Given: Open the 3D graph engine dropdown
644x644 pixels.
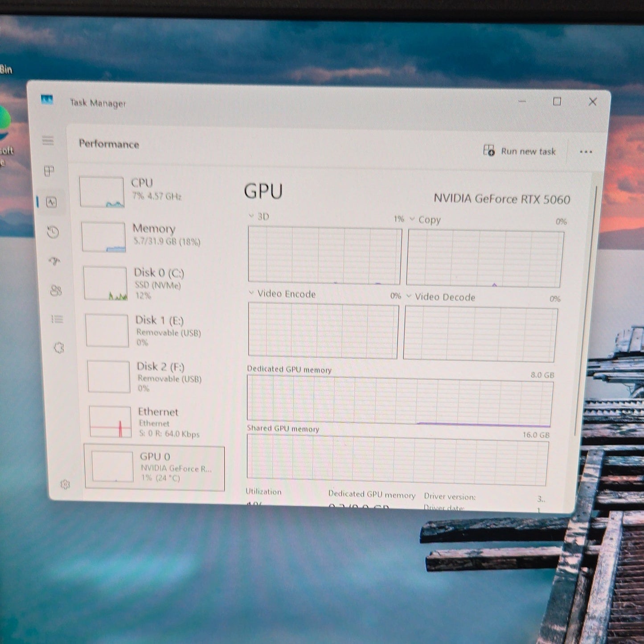Looking at the screenshot, I should [251, 216].
